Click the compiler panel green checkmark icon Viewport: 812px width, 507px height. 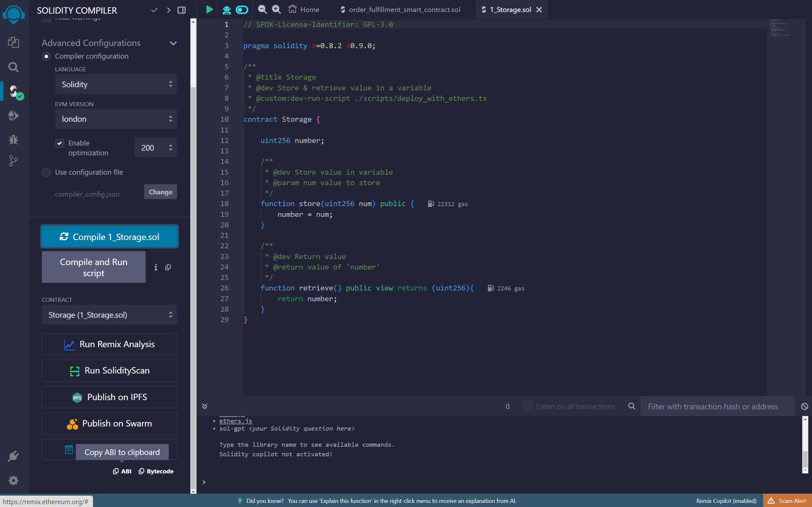tap(154, 10)
